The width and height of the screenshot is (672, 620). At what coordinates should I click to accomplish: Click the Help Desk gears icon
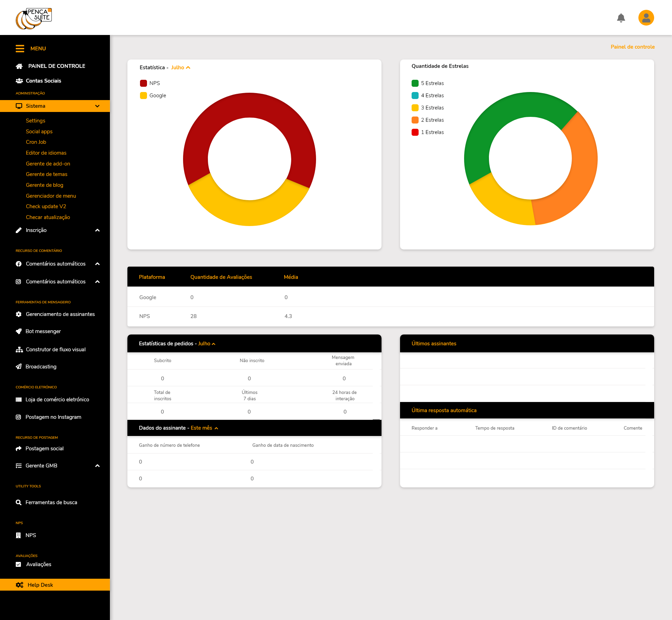[20, 585]
